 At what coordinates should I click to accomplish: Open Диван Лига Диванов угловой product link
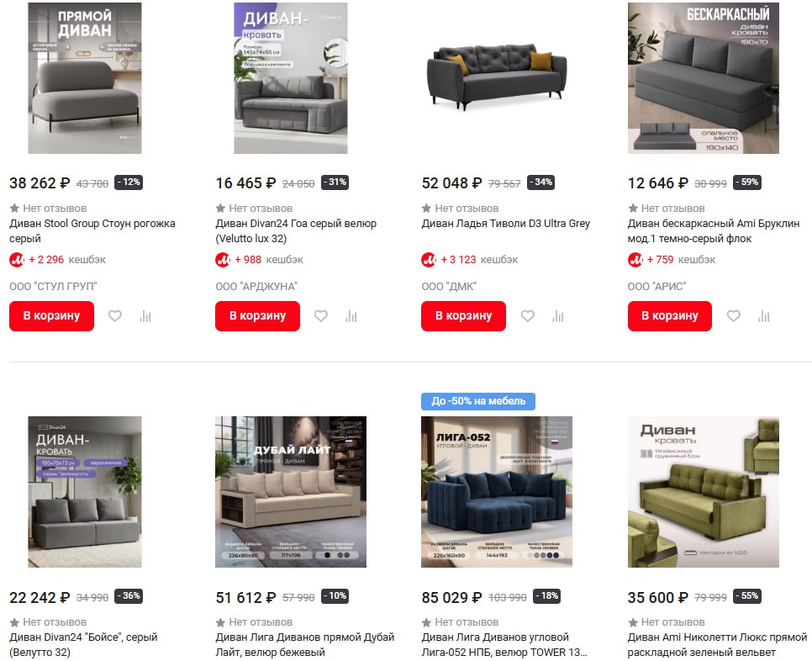tap(504, 644)
